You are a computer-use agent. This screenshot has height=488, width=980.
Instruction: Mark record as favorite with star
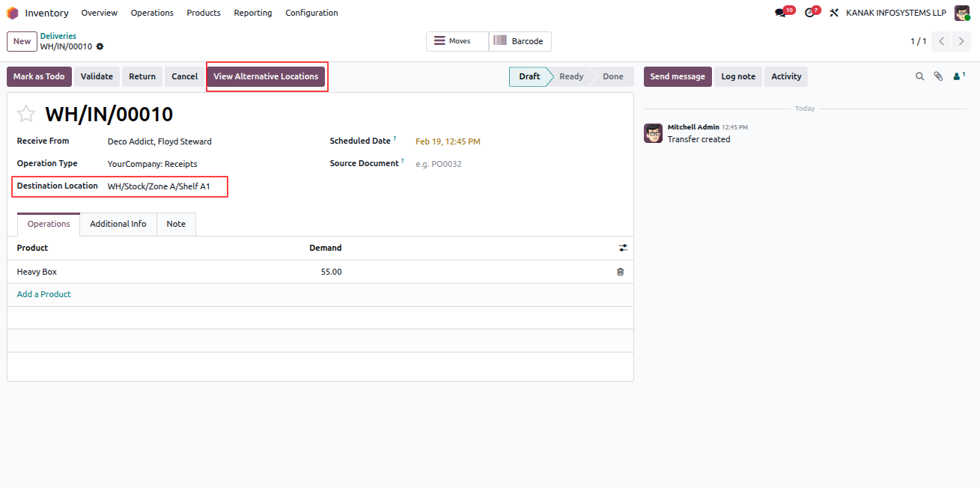[x=26, y=114]
